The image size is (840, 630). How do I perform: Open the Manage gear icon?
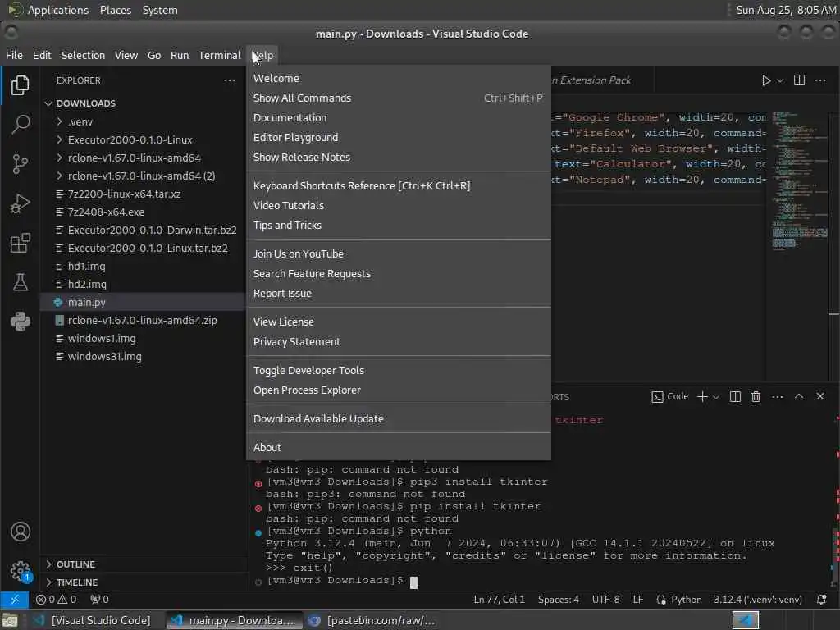(21, 571)
